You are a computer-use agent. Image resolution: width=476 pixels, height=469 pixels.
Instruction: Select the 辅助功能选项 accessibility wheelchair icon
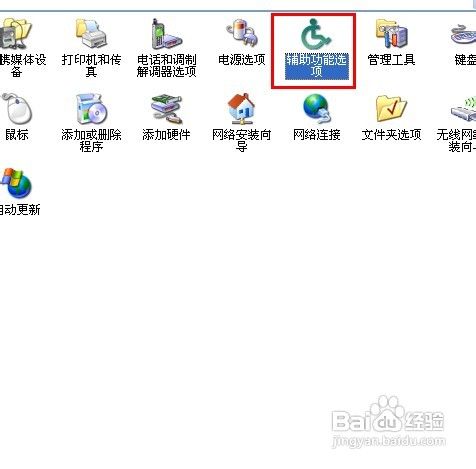point(315,34)
